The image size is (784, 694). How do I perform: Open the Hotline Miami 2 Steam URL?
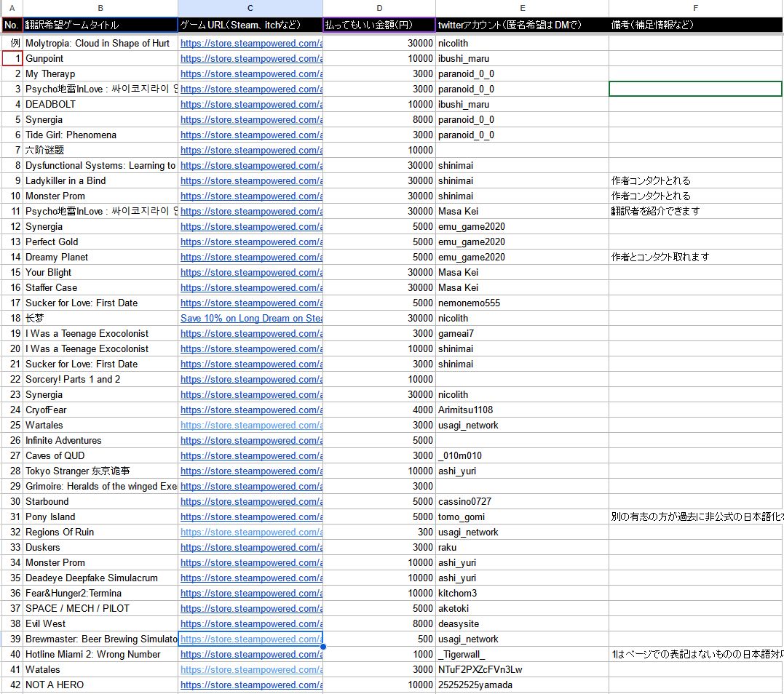point(250,654)
